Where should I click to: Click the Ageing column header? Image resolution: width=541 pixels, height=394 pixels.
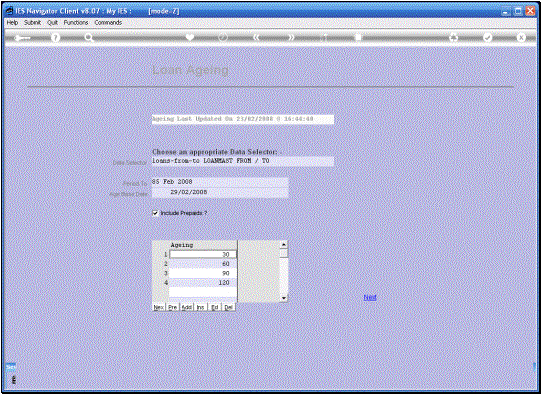click(x=203, y=245)
